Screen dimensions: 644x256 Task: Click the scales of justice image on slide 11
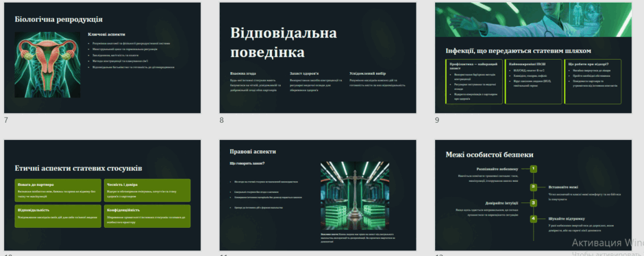point(355,195)
